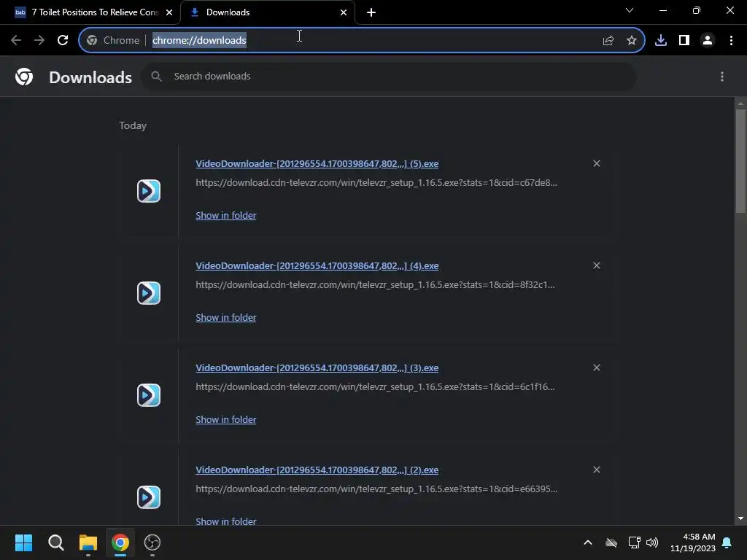The height and width of the screenshot is (560, 747).
Task: Open the tab search chevron in title bar
Action: coord(630,10)
